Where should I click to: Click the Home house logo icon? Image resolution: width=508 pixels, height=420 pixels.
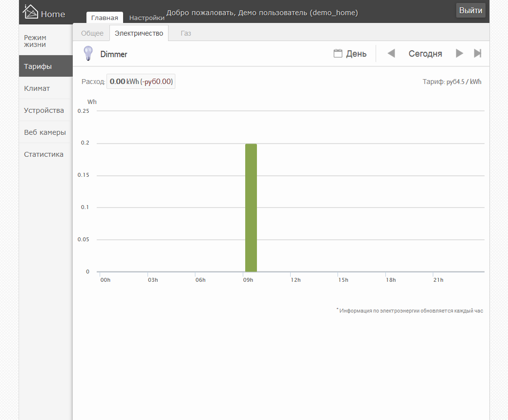[x=30, y=11]
